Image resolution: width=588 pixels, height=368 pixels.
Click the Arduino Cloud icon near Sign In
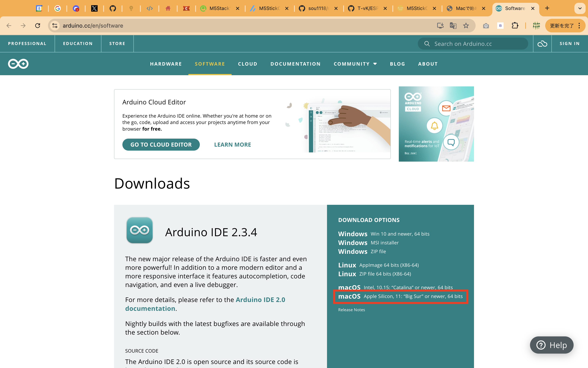click(542, 44)
